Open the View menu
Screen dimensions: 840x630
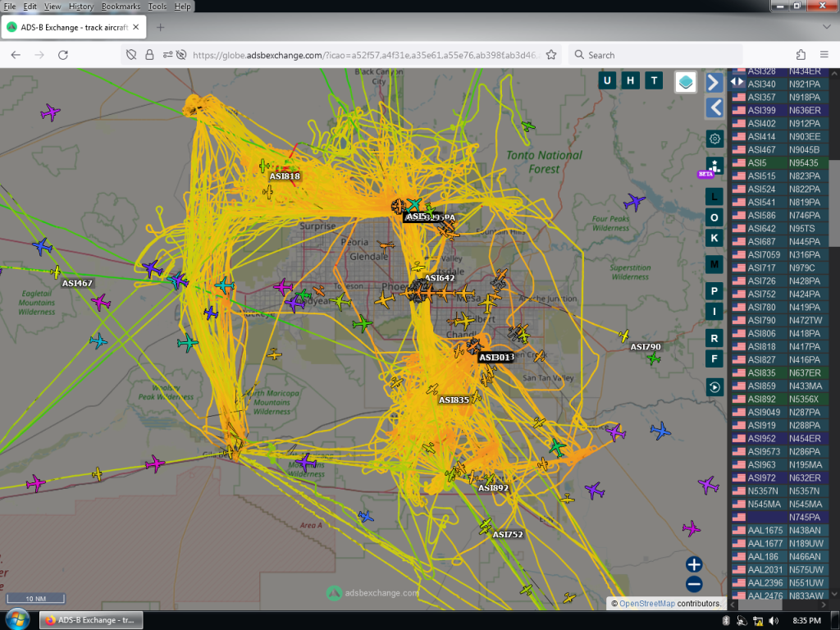[x=52, y=7]
